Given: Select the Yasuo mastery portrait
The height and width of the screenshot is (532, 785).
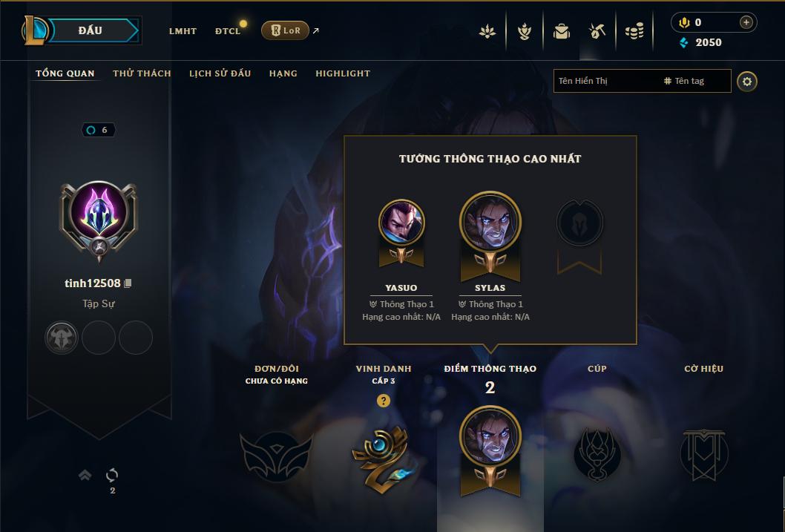Looking at the screenshot, I should click(x=401, y=222).
